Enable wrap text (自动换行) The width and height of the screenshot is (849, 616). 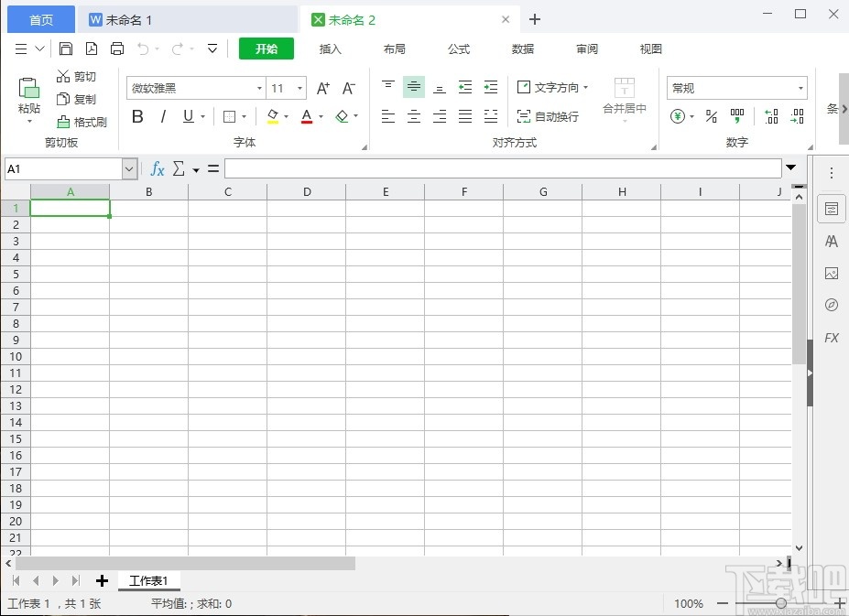click(x=546, y=116)
